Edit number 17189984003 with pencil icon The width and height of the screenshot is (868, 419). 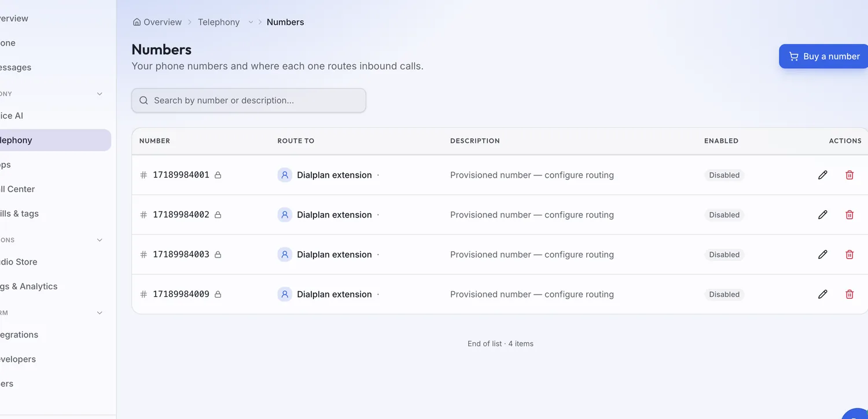822,254
